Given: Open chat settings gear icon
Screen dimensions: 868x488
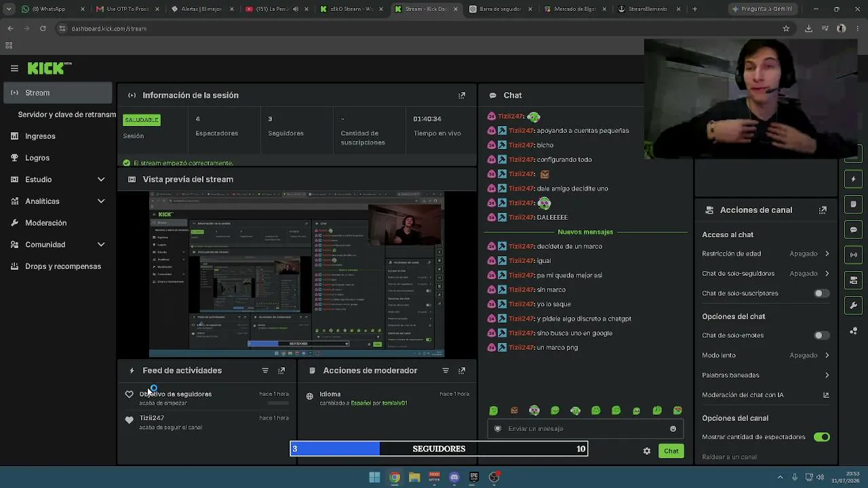Looking at the screenshot, I should [647, 451].
